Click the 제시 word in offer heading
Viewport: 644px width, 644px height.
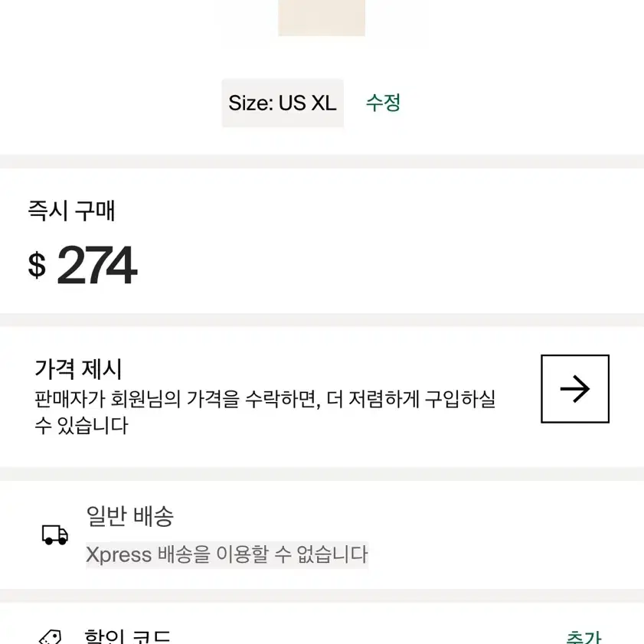pyautogui.click(x=101, y=369)
